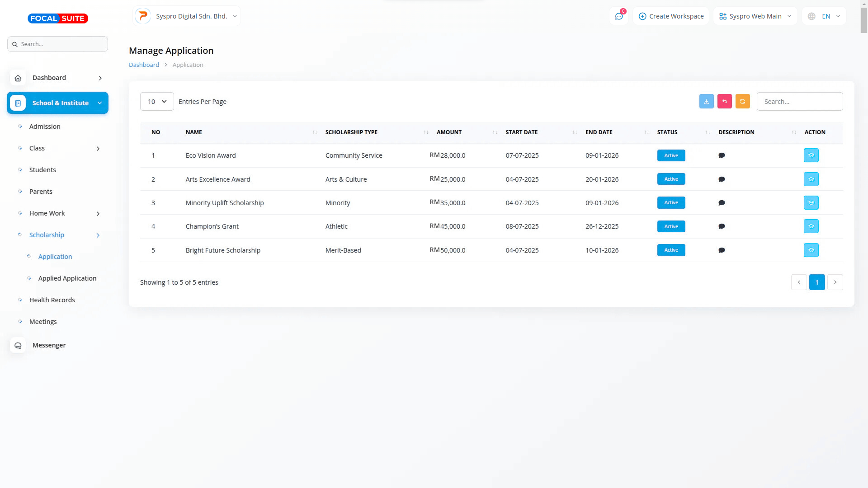The image size is (868, 488).
Task: Open the entries per page dropdown
Action: (x=157, y=102)
